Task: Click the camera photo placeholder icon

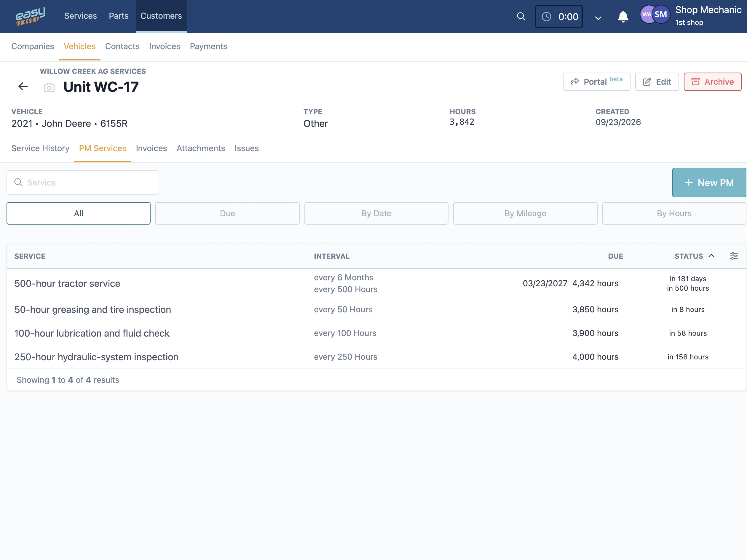Action: point(49,88)
